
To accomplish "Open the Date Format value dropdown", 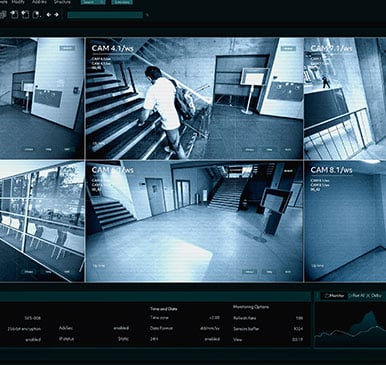I will (x=210, y=328).
